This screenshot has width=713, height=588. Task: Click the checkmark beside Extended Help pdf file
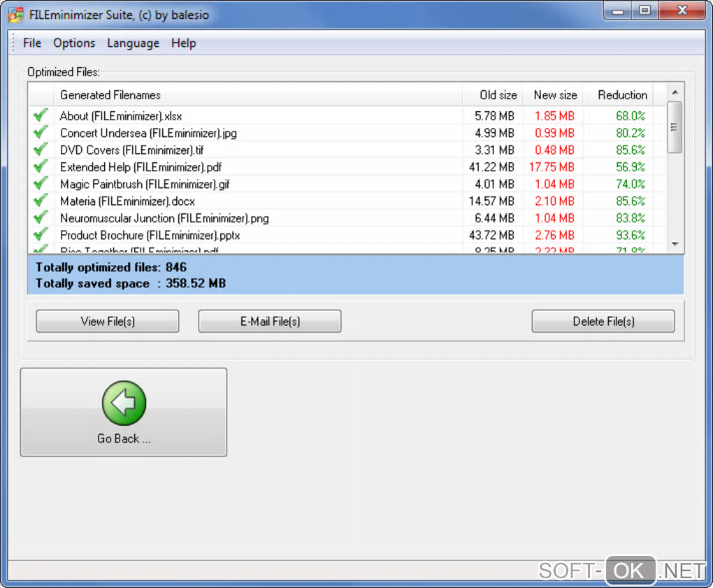coord(41,166)
